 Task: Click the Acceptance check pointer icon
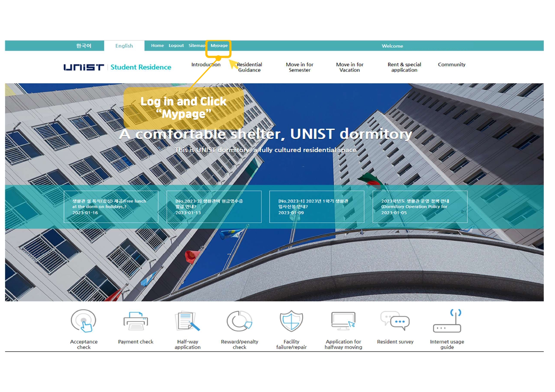[x=83, y=321]
